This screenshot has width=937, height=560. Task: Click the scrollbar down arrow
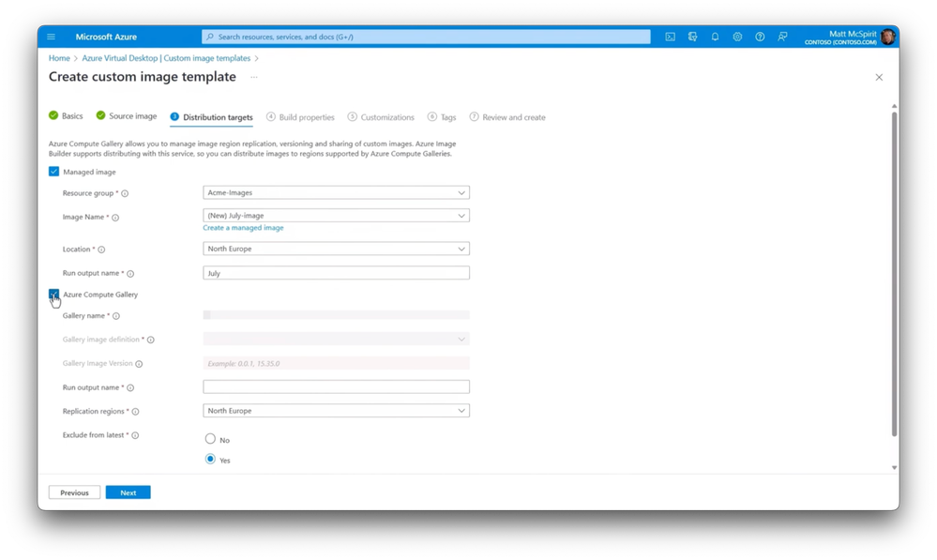pyautogui.click(x=894, y=468)
